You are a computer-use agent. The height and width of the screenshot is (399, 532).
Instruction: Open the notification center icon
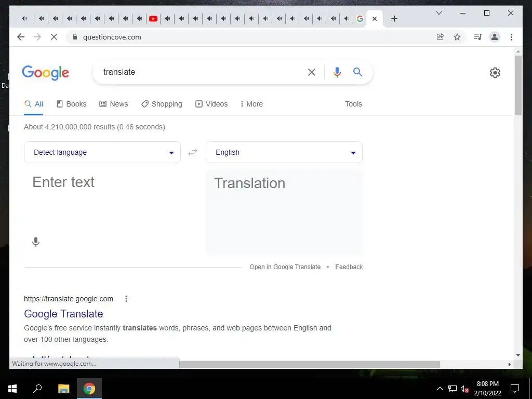515,389
